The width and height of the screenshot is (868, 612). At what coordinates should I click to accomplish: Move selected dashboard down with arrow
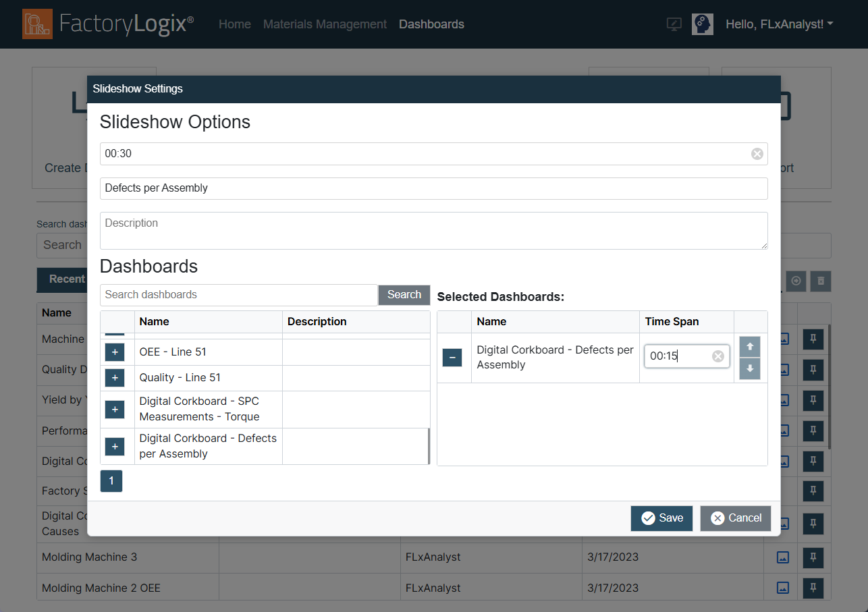pyautogui.click(x=750, y=369)
